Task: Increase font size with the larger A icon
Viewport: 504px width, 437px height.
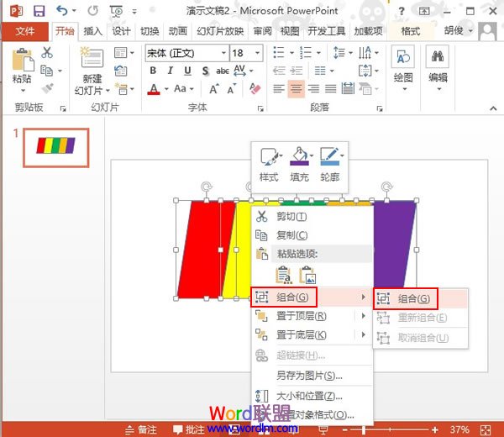Action: point(214,89)
